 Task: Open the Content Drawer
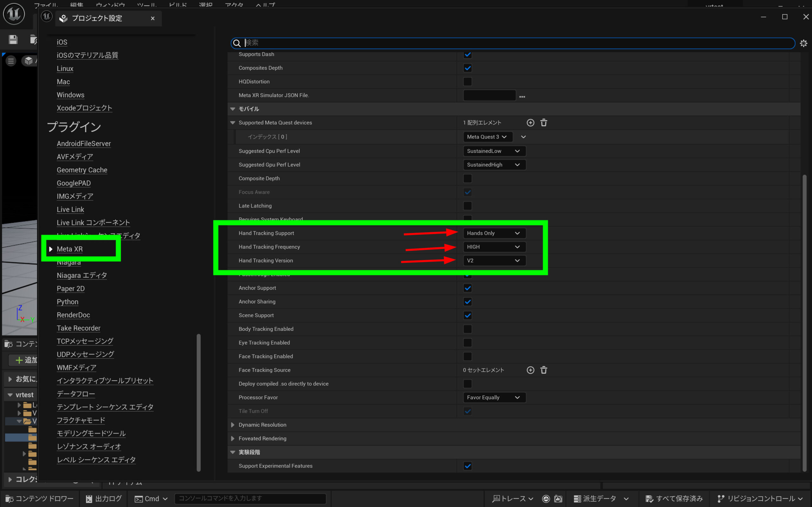coord(40,499)
